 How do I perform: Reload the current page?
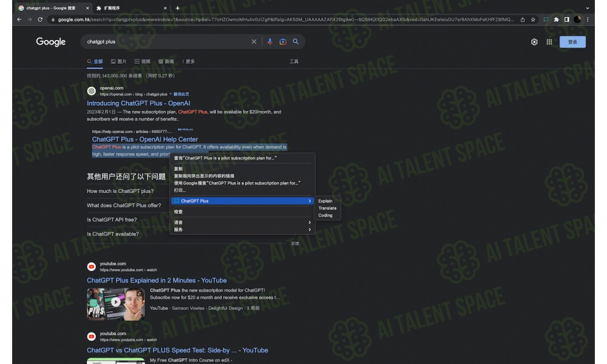[x=40, y=19]
